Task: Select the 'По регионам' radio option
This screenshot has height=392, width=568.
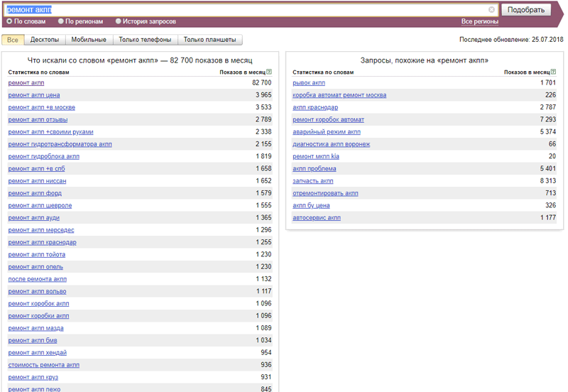Action: 60,21
